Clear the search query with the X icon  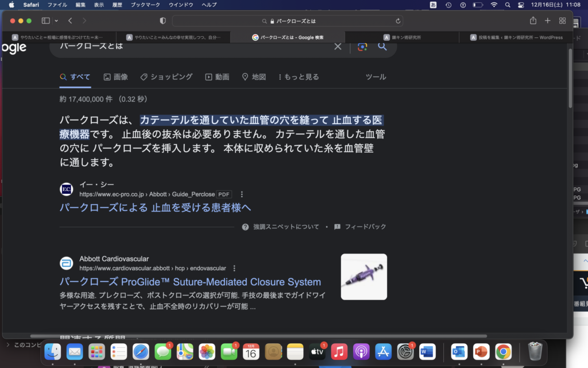click(x=338, y=46)
